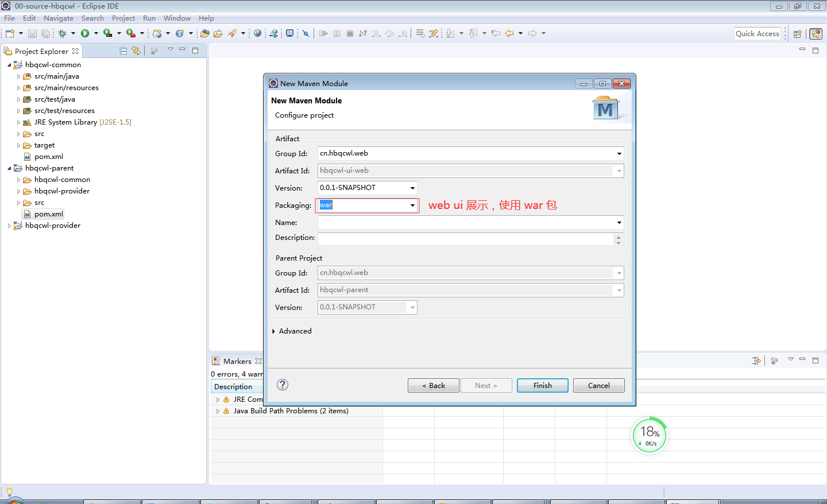Click the Back navigation yellow arrow
827x504 pixels.
tap(509, 33)
